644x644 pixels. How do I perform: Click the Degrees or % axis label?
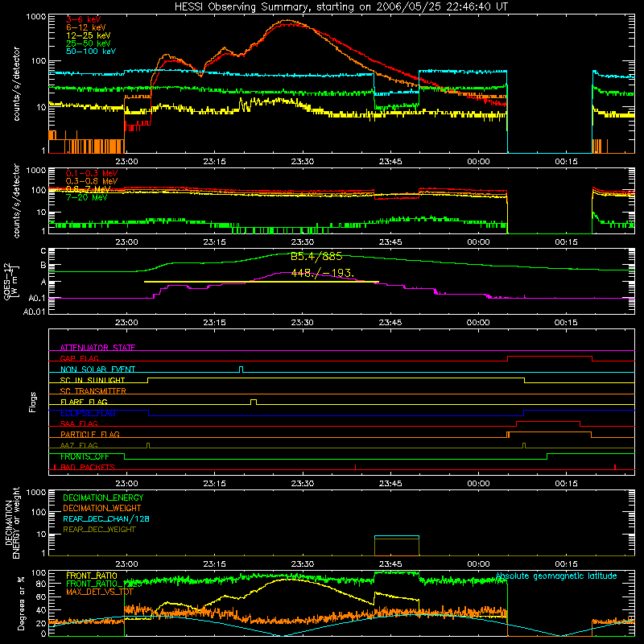click(x=21, y=603)
